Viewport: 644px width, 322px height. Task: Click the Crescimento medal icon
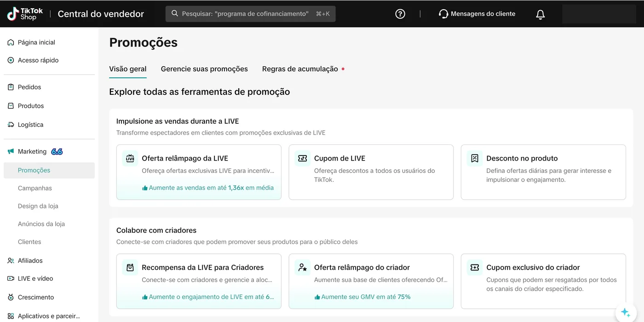pos(11,297)
